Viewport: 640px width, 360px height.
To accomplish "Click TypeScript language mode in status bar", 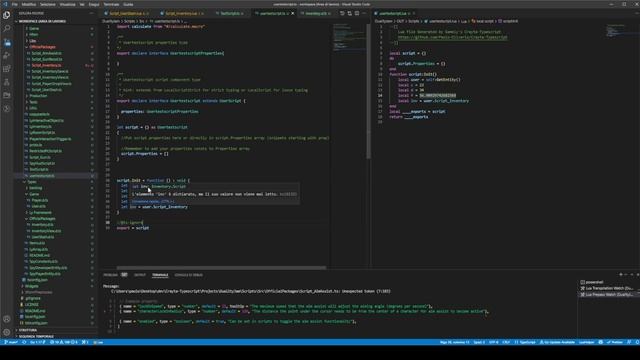I will 525,342.
